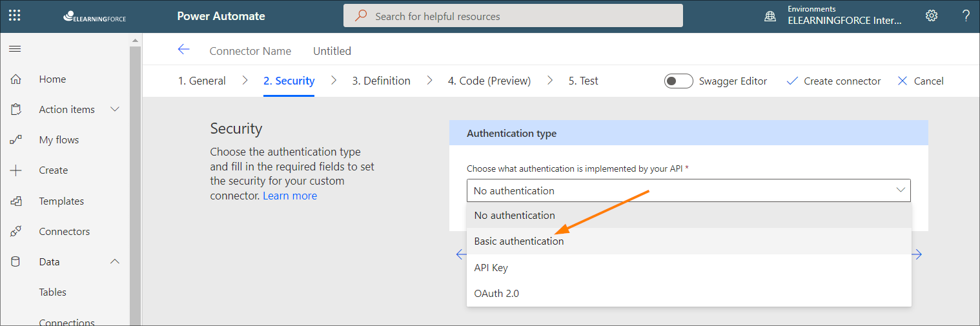Choose the OAuth 2.0 option
This screenshot has height=326, width=980.
coord(496,294)
